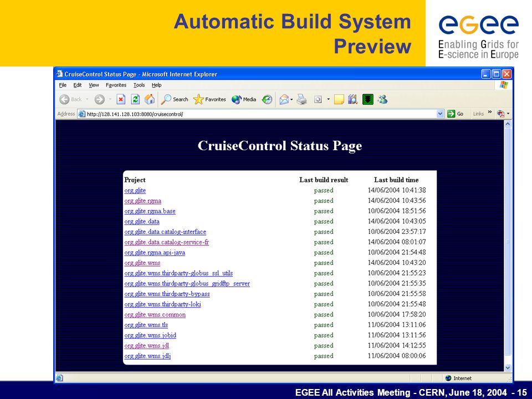Follow the org.glite.wms.thirdparty-bypass link
The height and width of the screenshot is (399, 532).
pos(167,294)
